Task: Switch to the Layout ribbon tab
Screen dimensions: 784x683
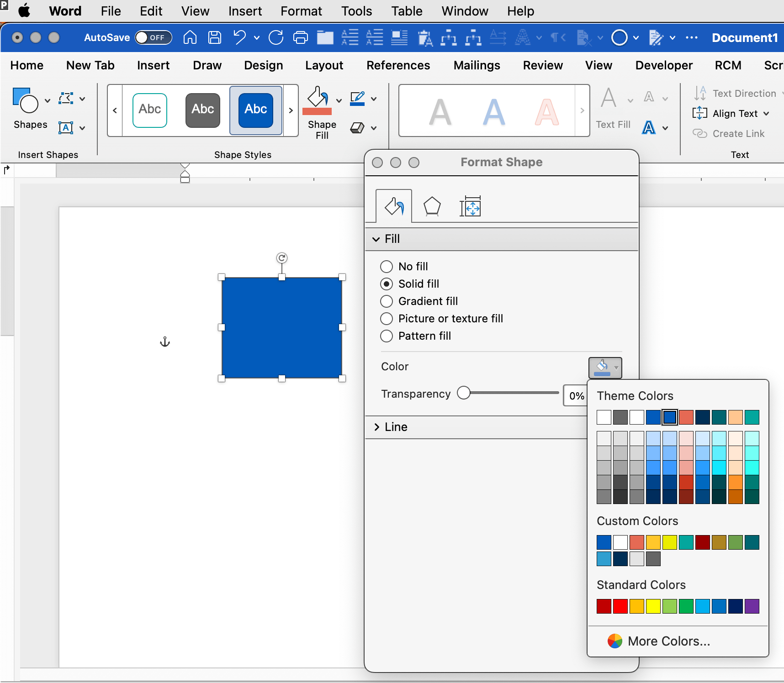Action: click(x=324, y=65)
